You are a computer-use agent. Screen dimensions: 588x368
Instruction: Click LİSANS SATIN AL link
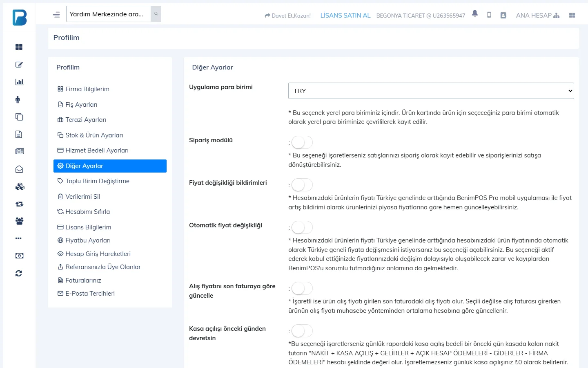pos(345,16)
